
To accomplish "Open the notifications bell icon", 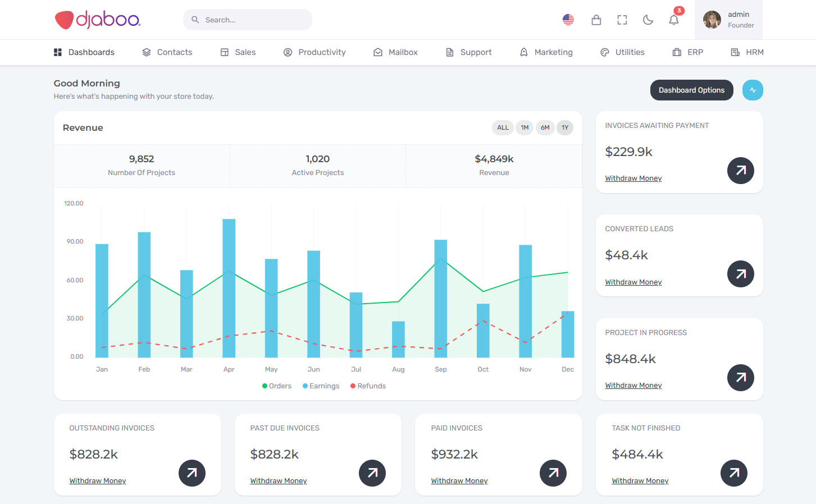I will point(674,20).
